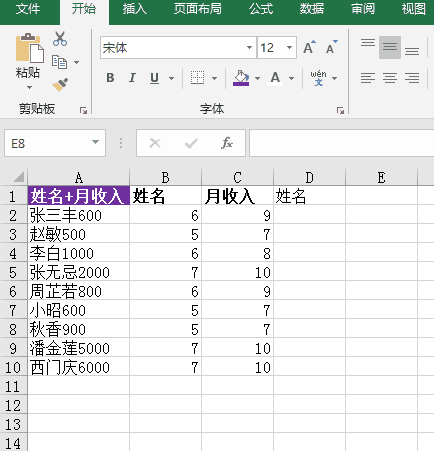This screenshot has width=434, height=451.
Task: Select row 5 header
Action: (13, 272)
